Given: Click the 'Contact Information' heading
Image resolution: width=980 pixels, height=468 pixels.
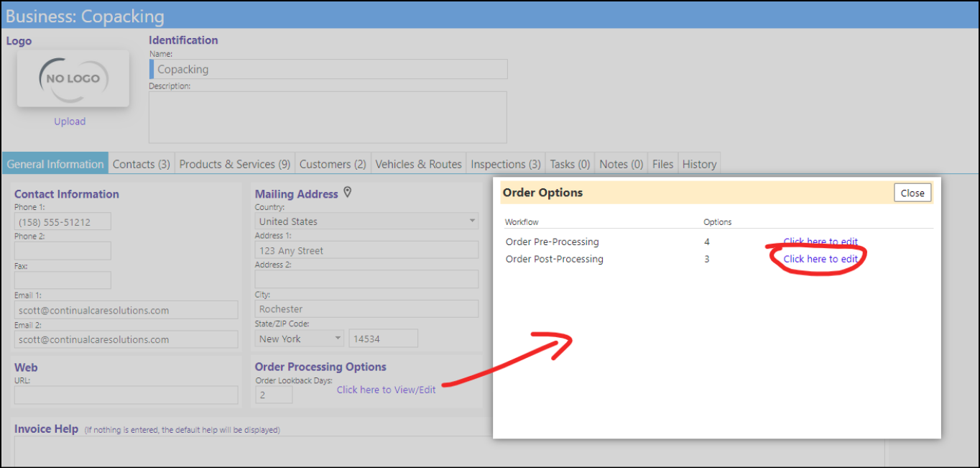Looking at the screenshot, I should (x=67, y=194).
